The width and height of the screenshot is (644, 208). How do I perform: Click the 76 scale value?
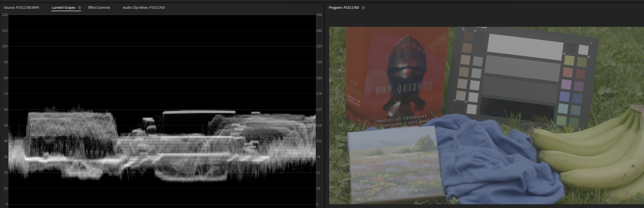318,157
